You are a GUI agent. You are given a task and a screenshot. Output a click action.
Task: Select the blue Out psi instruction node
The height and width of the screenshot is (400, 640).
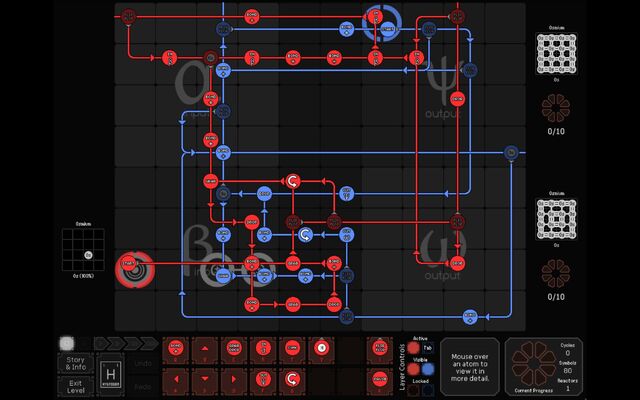347,193
